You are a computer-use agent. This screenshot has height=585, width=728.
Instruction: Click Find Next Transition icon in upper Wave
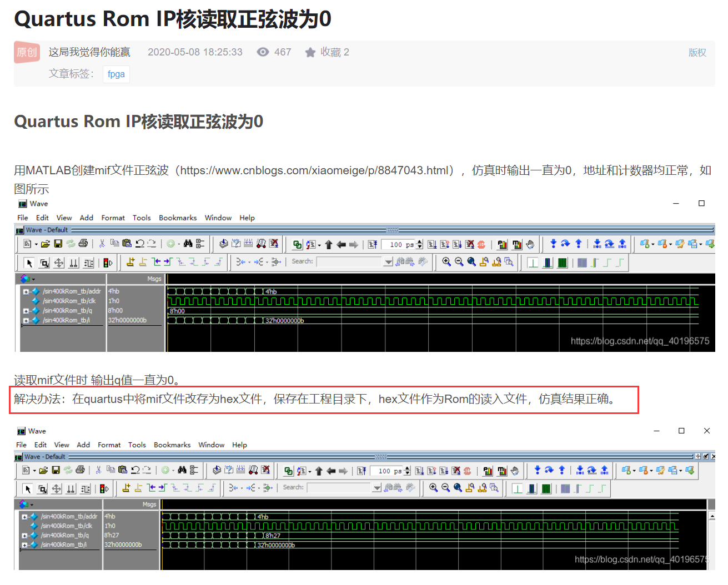[x=168, y=262]
